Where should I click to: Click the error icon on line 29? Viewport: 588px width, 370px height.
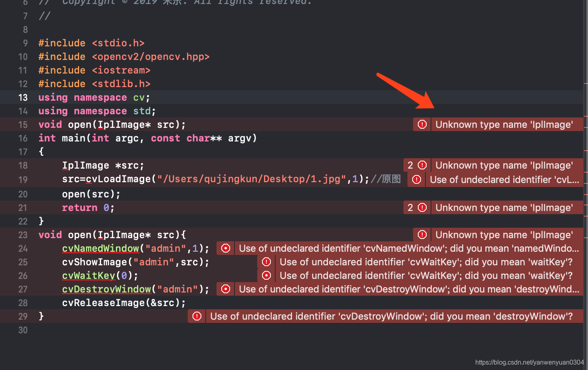pos(197,316)
